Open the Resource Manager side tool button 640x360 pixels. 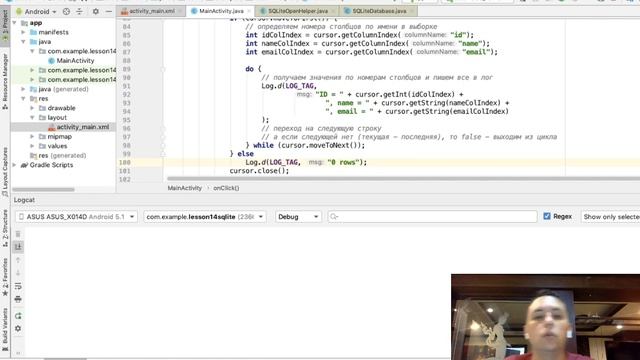pos(5,82)
